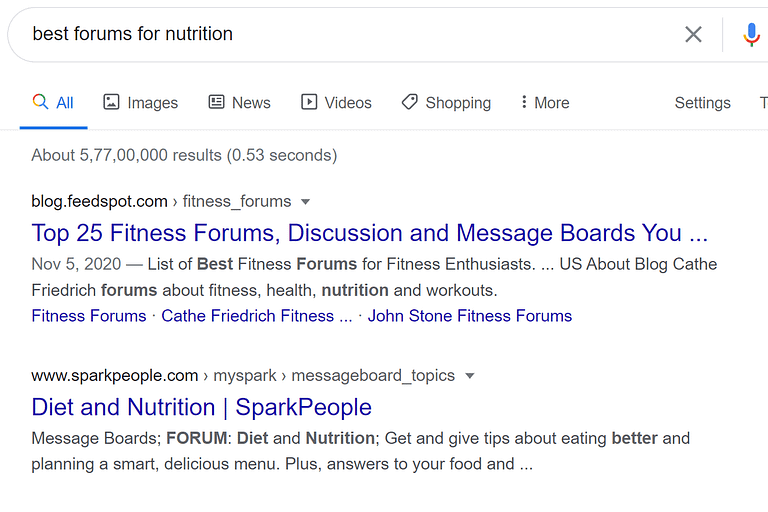Click the magnifier icon beside All
Viewport: 768px width, 512px height.
(40, 102)
